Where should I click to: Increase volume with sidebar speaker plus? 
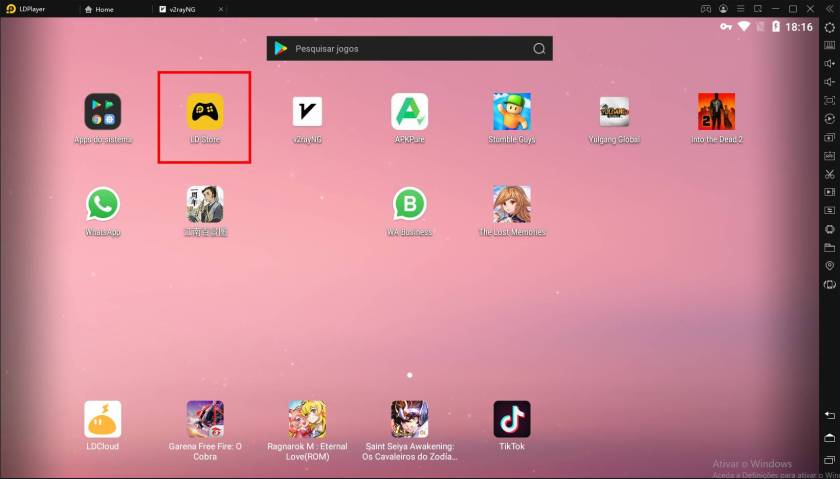(x=829, y=64)
